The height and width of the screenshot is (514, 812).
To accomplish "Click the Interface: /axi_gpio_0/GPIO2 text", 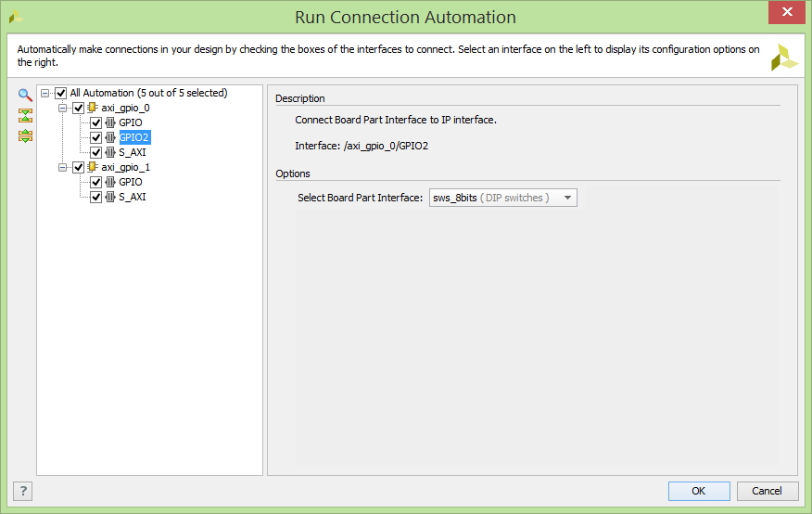I will click(362, 146).
